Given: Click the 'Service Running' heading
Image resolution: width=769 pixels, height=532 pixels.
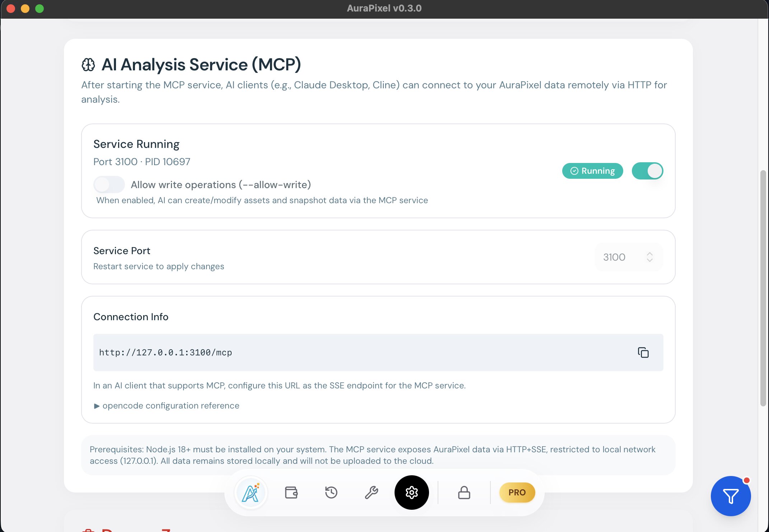Looking at the screenshot, I should coord(136,144).
